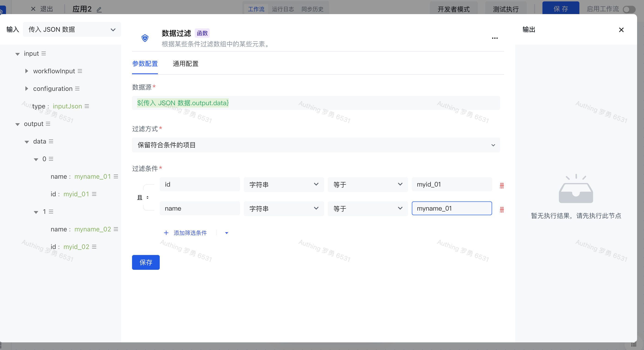Image resolution: width=644 pixels, height=350 pixels.
Task: Click the 数据源 expression input field
Action: point(316,103)
